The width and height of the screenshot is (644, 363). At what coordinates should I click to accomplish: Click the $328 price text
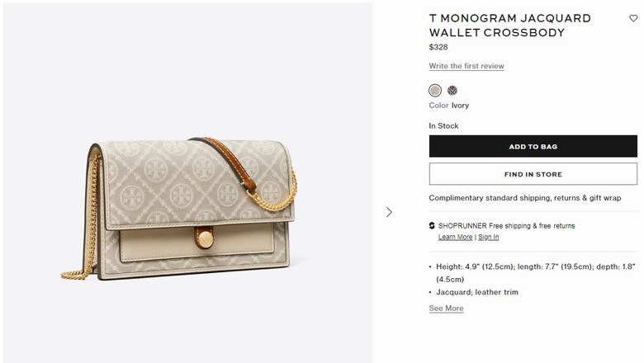point(438,47)
